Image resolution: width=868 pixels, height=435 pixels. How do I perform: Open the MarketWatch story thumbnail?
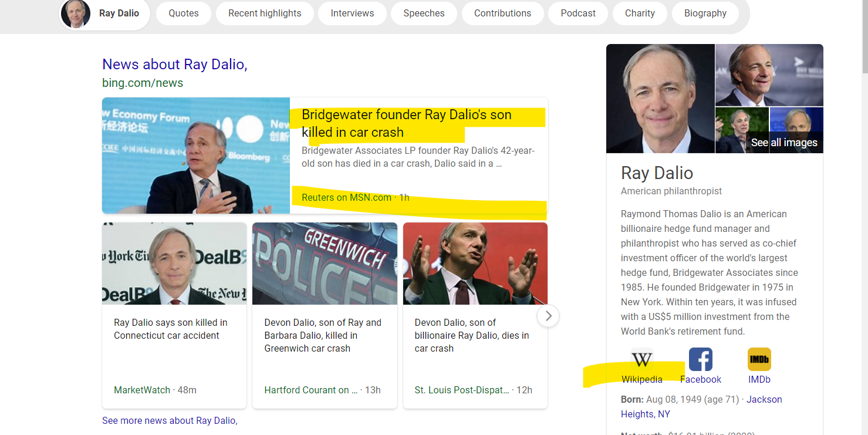coord(174,264)
